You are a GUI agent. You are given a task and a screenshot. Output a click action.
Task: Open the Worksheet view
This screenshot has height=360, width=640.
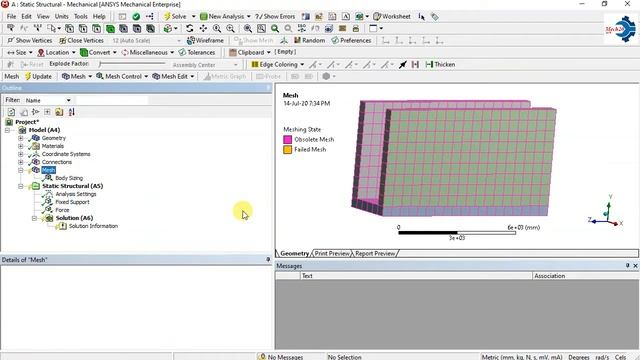pos(392,16)
